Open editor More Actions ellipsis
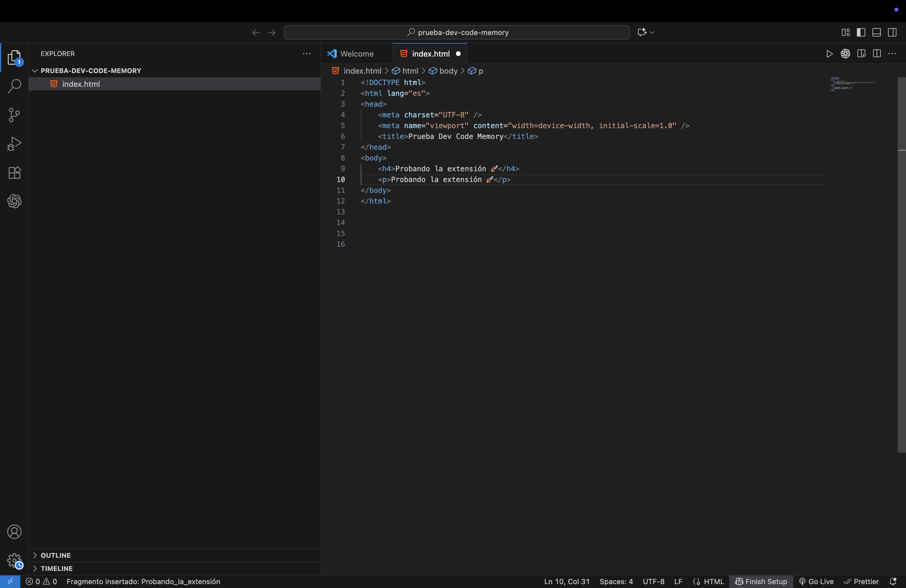The image size is (906, 588). click(892, 54)
